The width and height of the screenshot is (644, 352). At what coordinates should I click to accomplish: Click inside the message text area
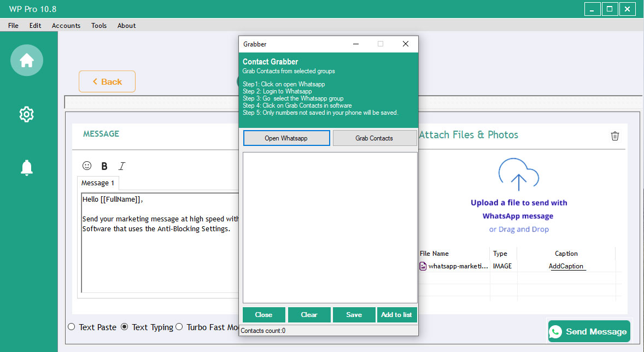160,242
